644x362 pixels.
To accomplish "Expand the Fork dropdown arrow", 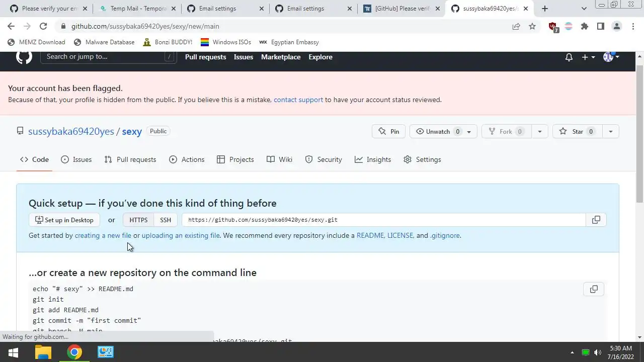I will (539, 131).
